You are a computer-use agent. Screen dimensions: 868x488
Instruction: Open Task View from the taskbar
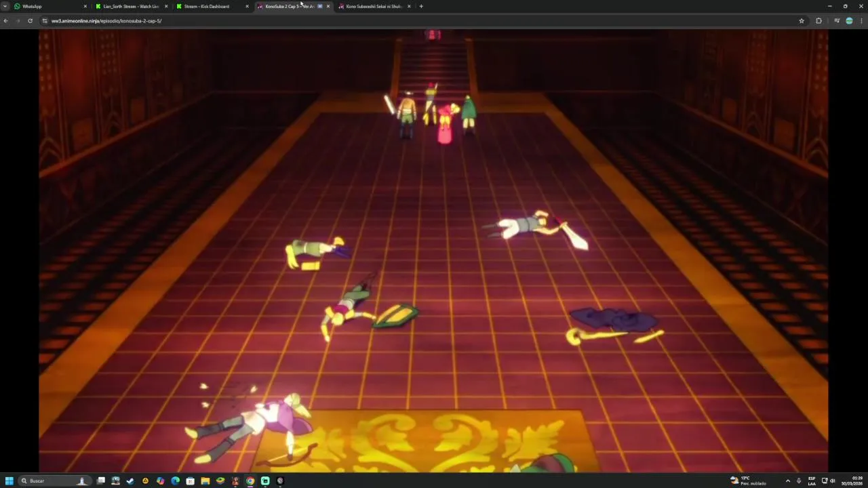click(x=100, y=481)
